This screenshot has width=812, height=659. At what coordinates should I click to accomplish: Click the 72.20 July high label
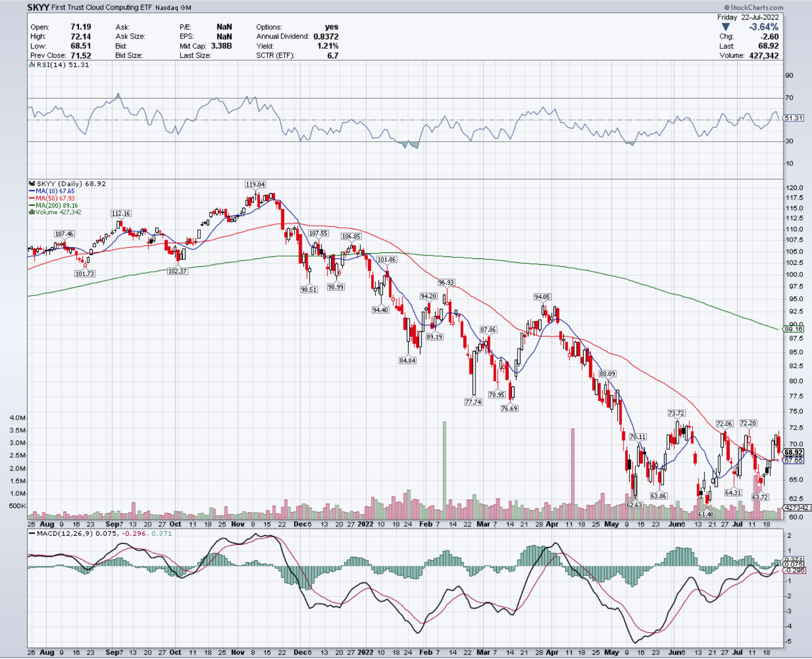[x=748, y=423]
